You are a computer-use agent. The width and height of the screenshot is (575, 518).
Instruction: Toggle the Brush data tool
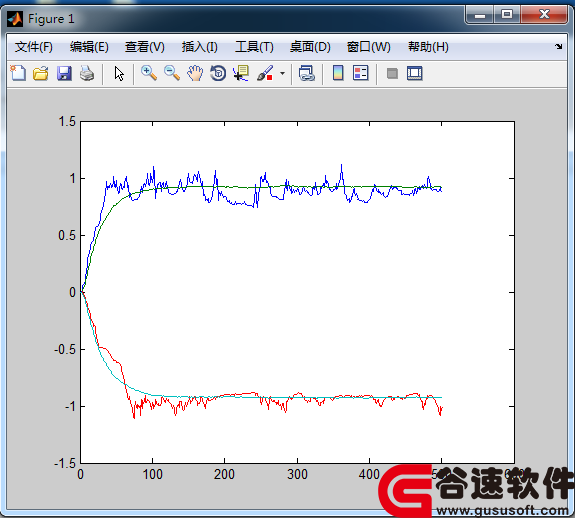point(265,73)
